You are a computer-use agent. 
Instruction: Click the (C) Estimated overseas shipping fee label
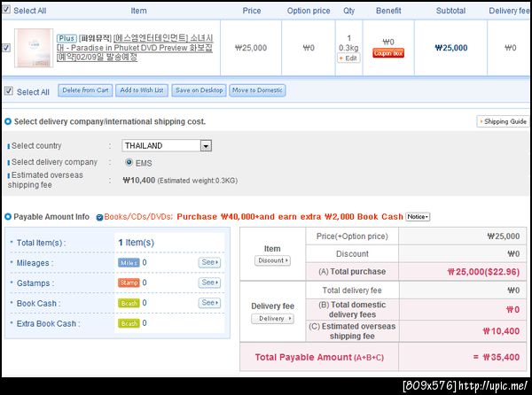[x=352, y=331]
